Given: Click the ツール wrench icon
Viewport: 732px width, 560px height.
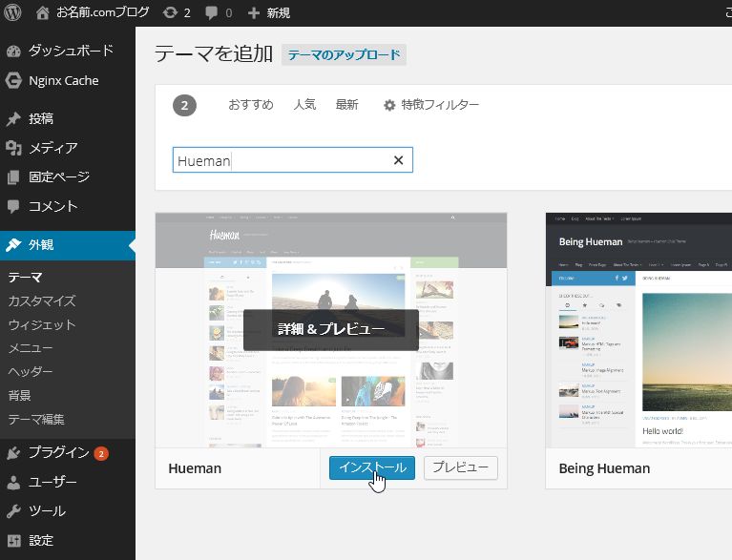Looking at the screenshot, I should 13,511.
